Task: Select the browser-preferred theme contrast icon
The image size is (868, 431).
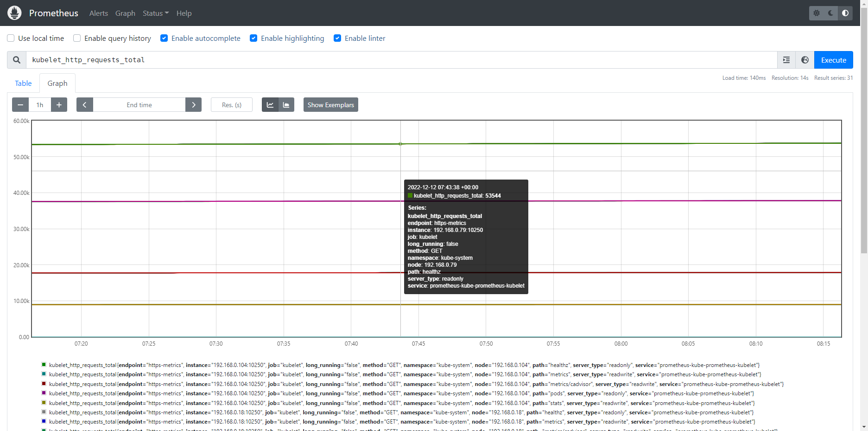Action: click(x=845, y=13)
